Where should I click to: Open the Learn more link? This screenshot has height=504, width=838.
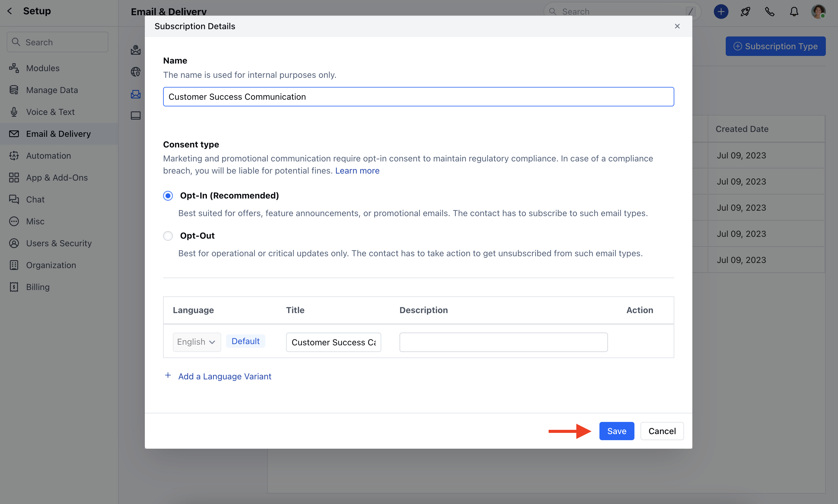click(x=357, y=171)
